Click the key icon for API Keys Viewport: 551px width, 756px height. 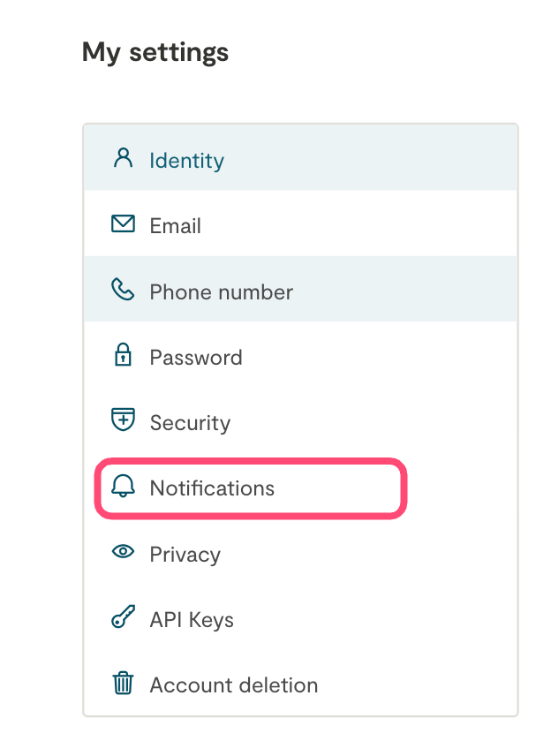[x=124, y=619]
